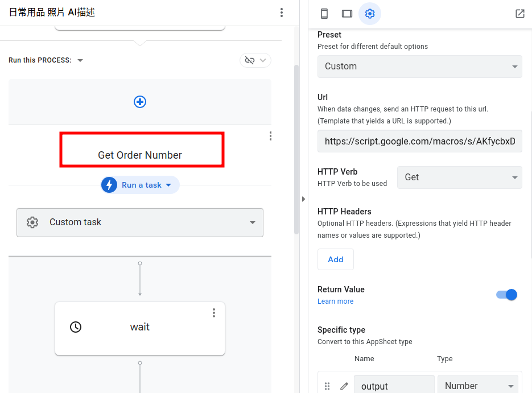Switch to mobile phone preview
Viewport: 532px width, 393px height.
point(324,14)
